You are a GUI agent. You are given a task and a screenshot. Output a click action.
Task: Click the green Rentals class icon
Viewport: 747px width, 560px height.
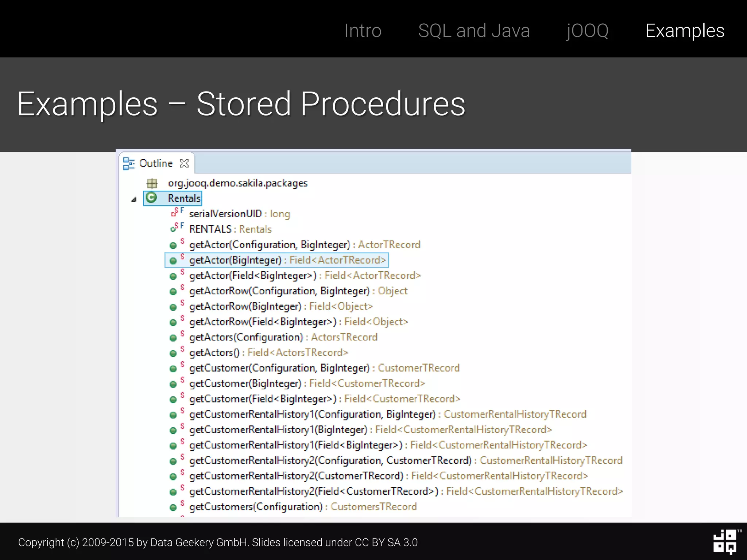tap(151, 198)
